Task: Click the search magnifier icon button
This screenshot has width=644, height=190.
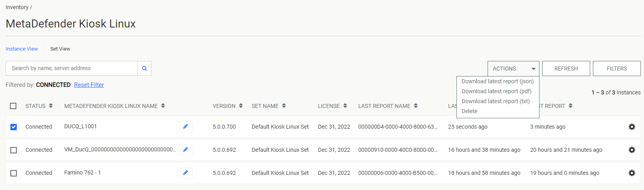Action: 144,69
